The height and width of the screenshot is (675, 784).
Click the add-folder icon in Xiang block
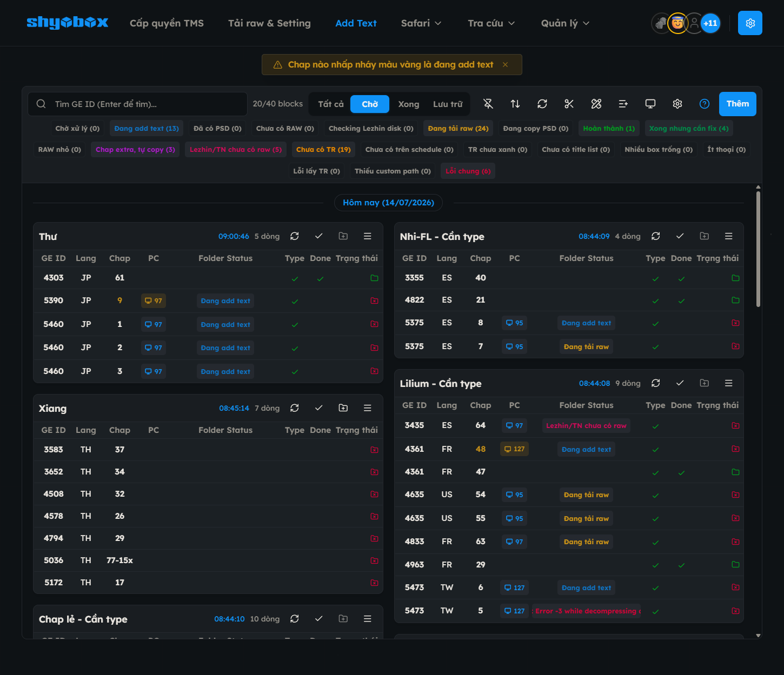343,408
